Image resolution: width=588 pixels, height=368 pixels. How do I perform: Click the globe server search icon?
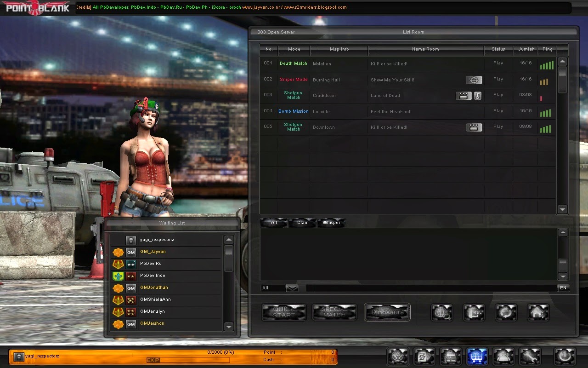tap(442, 312)
